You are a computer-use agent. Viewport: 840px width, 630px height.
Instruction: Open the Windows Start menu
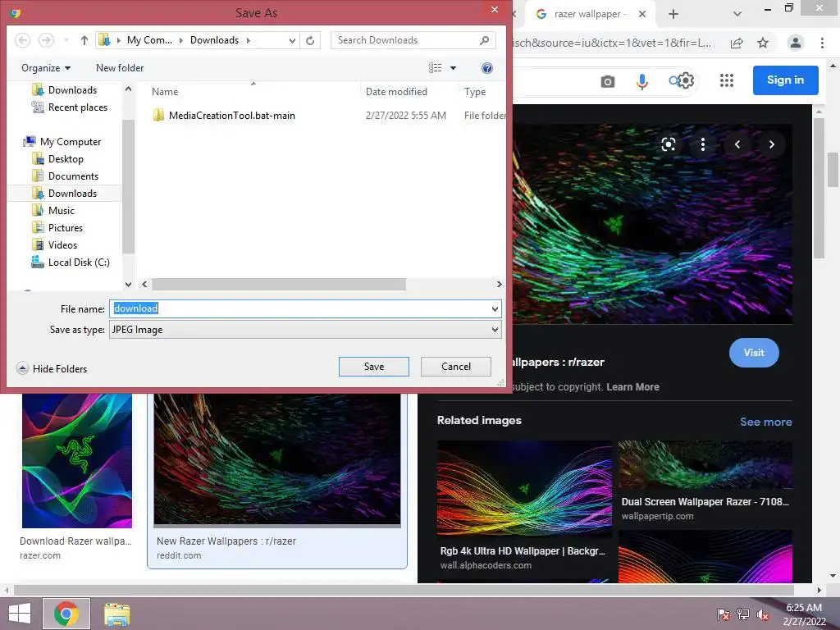pyautogui.click(x=20, y=614)
